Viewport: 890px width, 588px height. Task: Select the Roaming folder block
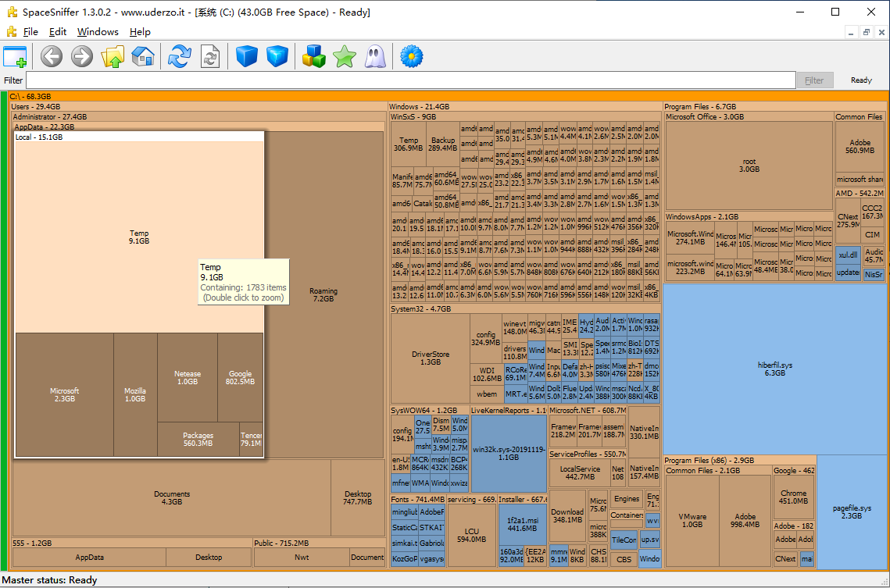click(323, 294)
